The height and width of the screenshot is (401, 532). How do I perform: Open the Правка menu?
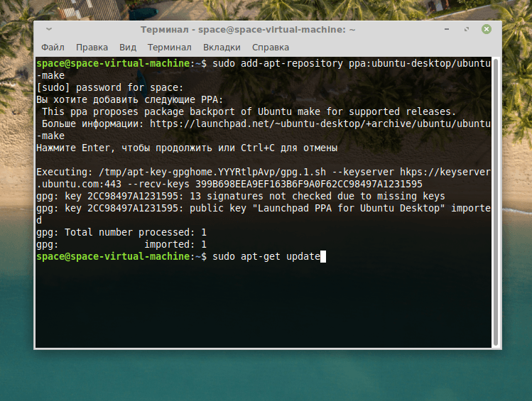[x=92, y=48]
